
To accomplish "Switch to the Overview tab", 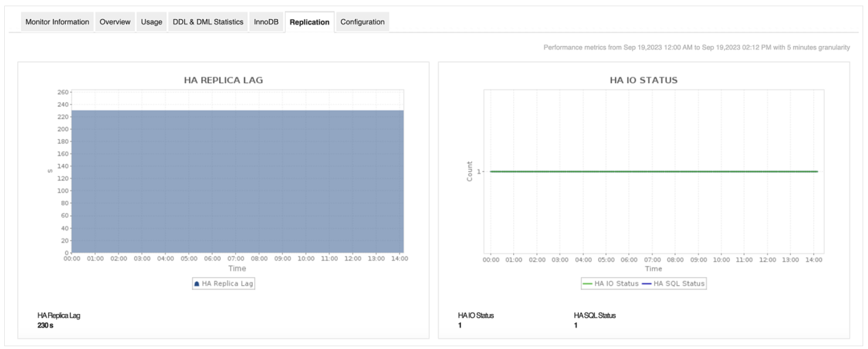I will [114, 22].
